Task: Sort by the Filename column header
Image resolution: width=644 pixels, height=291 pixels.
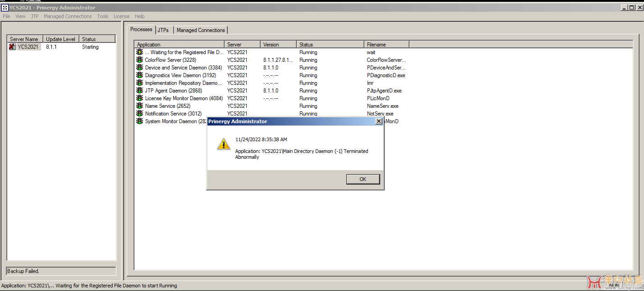Action: pos(387,45)
